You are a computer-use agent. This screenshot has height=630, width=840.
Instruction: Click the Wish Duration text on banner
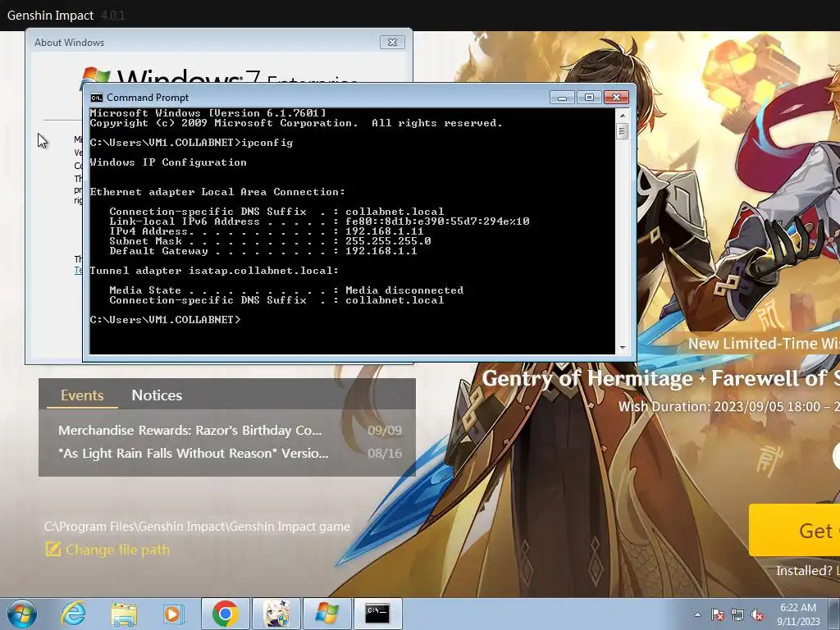[729, 407]
